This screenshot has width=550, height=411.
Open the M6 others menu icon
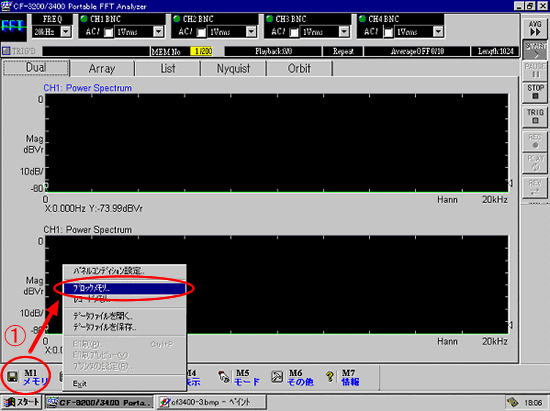277,377
